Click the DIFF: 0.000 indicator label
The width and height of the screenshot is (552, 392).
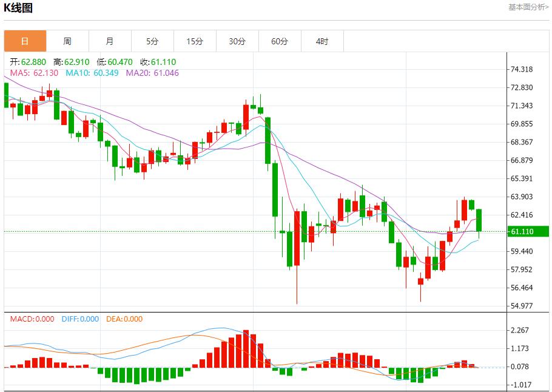80,319
